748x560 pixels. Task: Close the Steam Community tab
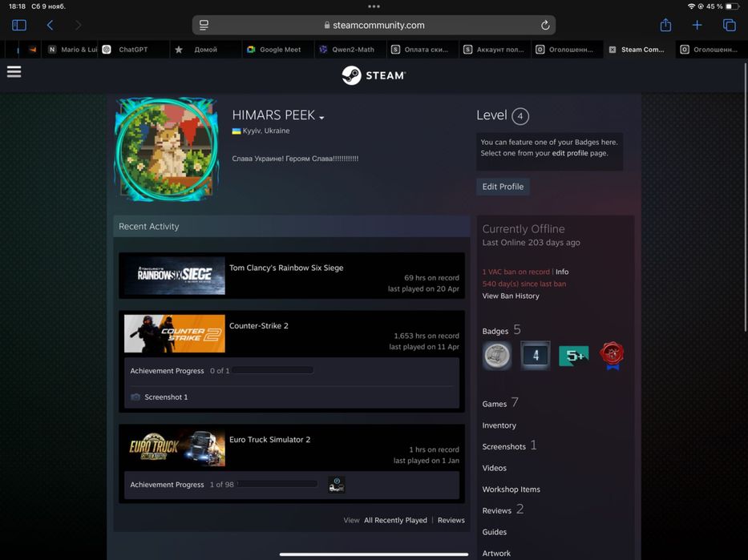coord(612,50)
